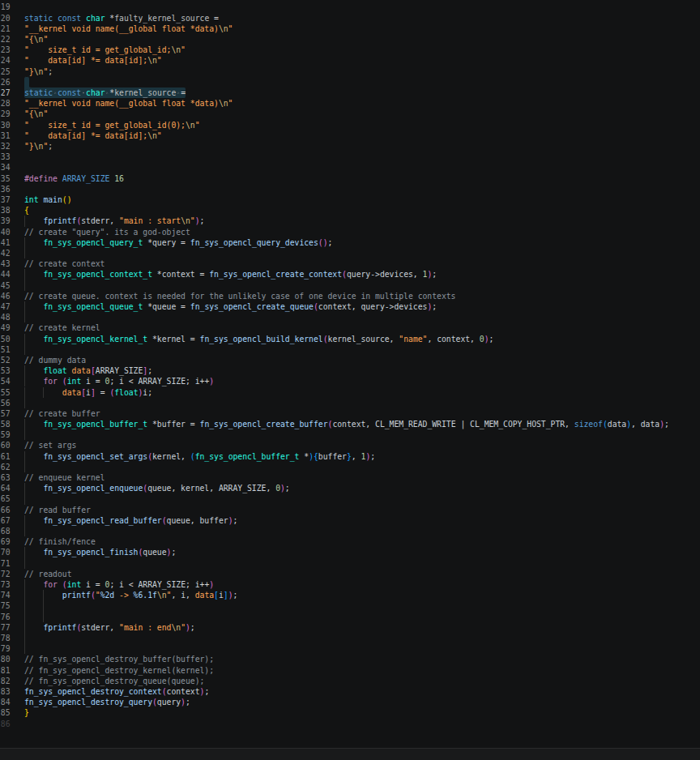Place cursor on faulty_kernel_source identifier
The width and height of the screenshot is (700, 760).
click(x=162, y=19)
